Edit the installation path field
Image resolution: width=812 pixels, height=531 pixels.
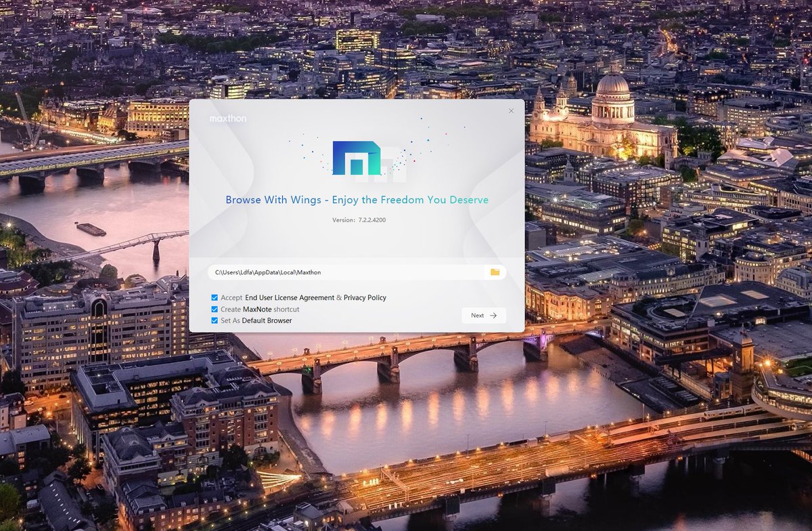(345, 272)
